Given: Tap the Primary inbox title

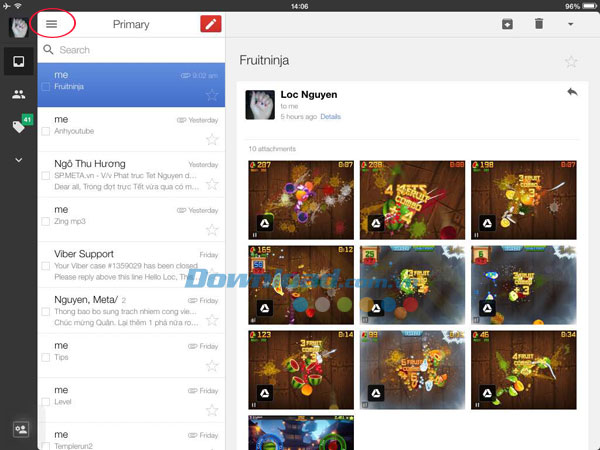Looking at the screenshot, I should click(131, 24).
